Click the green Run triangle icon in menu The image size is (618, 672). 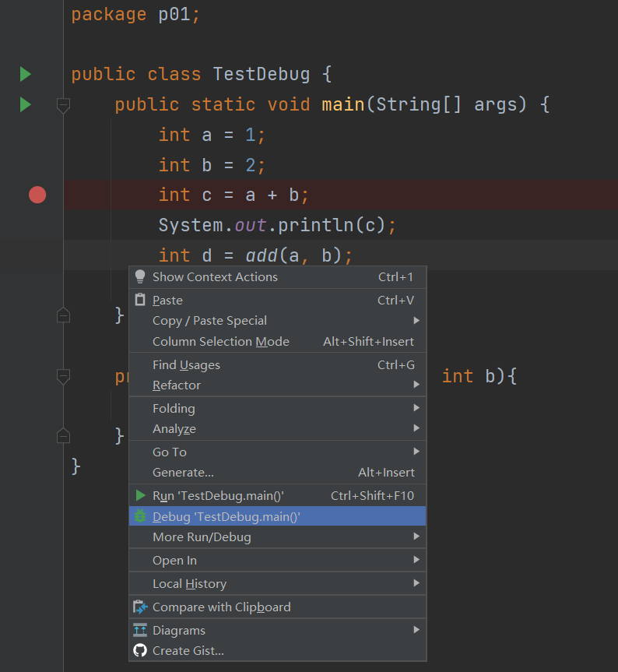140,495
